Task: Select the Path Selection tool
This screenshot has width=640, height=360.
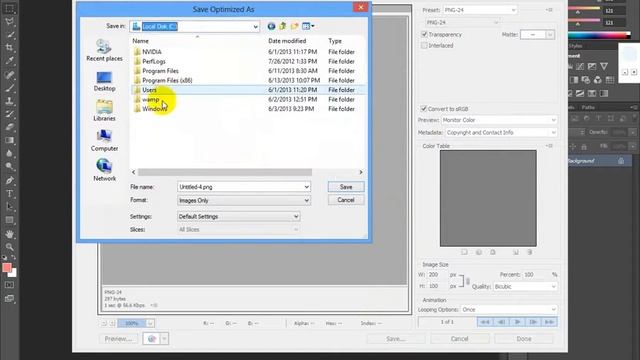Action: pyautogui.click(x=9, y=207)
